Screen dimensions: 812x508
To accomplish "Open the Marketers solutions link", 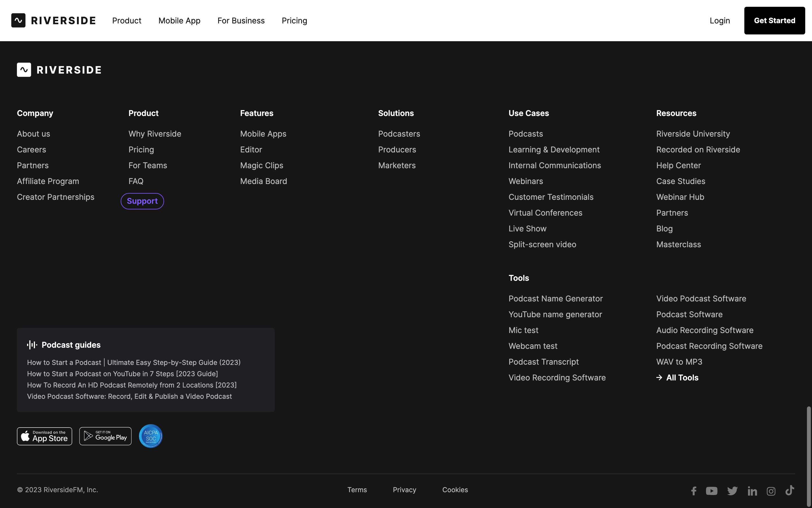I will [x=397, y=165].
